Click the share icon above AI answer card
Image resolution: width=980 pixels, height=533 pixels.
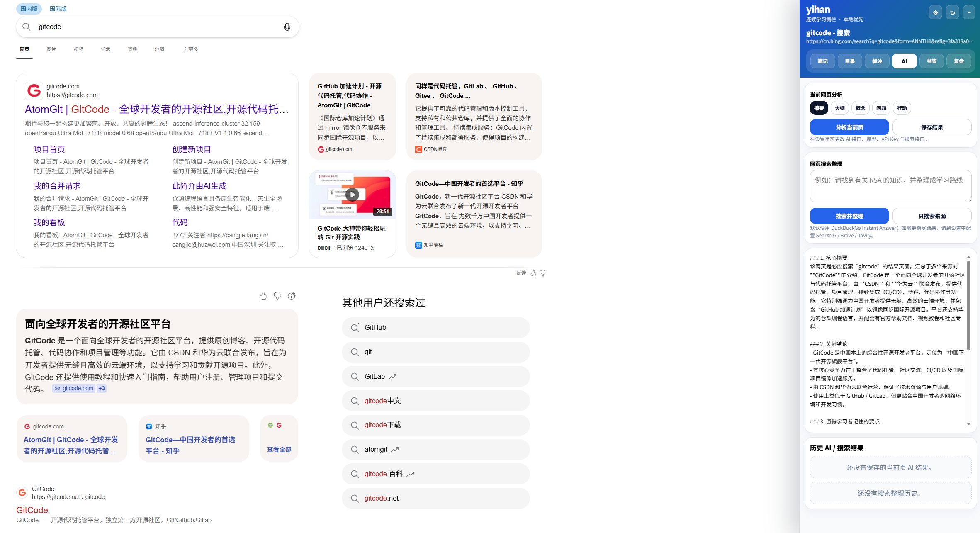coord(292,296)
